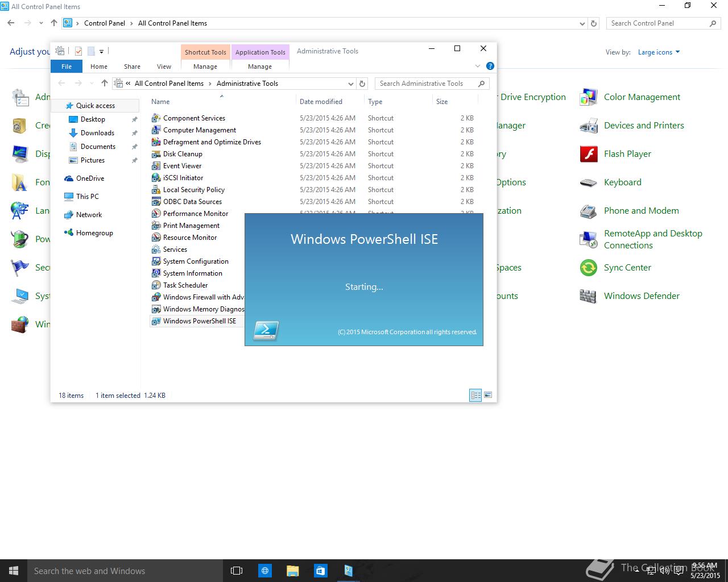Select This PC in navigation pane
Screen dimensions: 728x582
click(x=87, y=197)
